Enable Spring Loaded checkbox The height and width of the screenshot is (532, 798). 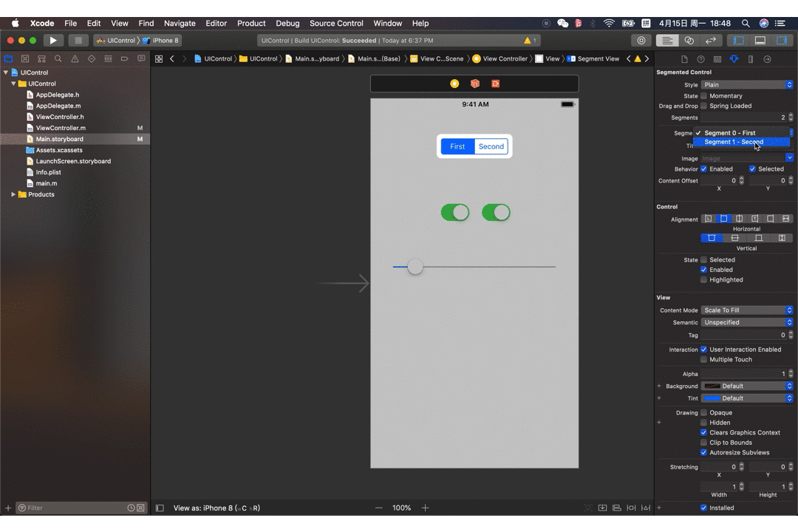[x=704, y=106]
